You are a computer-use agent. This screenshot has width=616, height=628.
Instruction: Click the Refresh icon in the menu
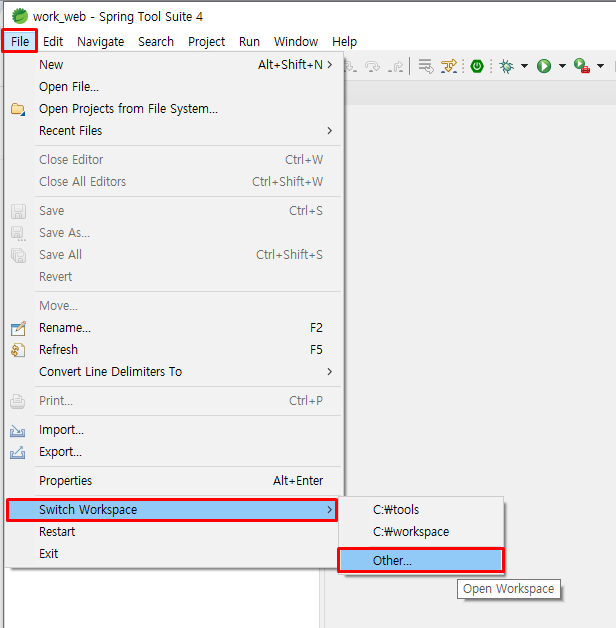point(18,350)
